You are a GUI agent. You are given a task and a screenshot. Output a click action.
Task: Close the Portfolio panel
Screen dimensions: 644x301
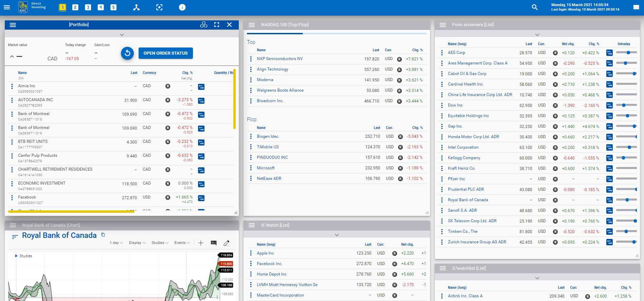coord(229,25)
